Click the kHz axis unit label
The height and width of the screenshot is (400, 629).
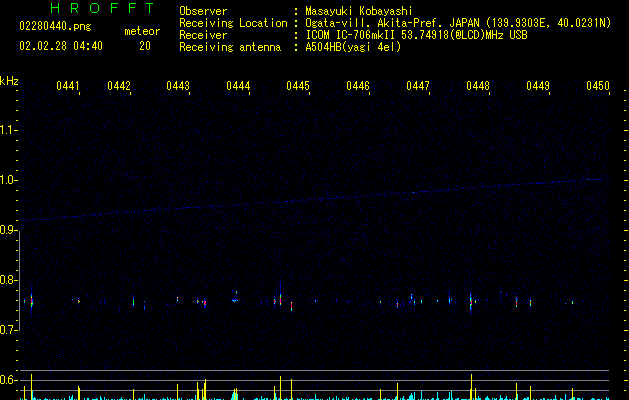tap(9, 81)
